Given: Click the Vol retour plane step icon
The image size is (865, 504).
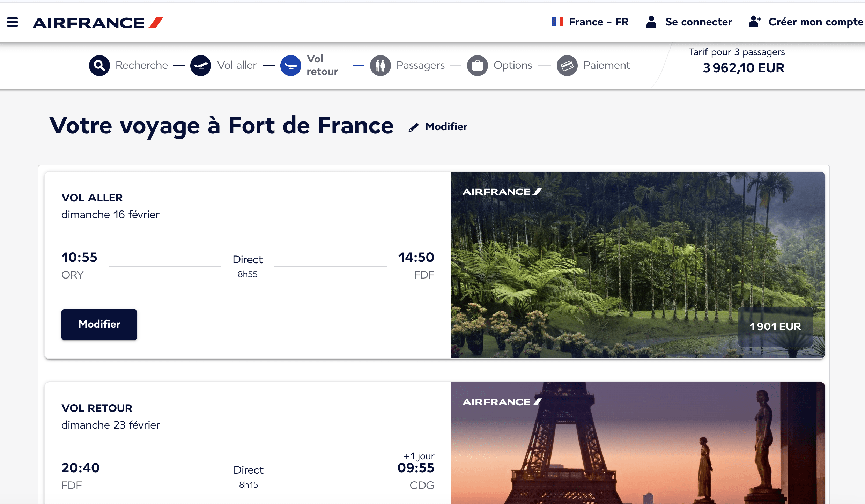Looking at the screenshot, I should coord(290,65).
